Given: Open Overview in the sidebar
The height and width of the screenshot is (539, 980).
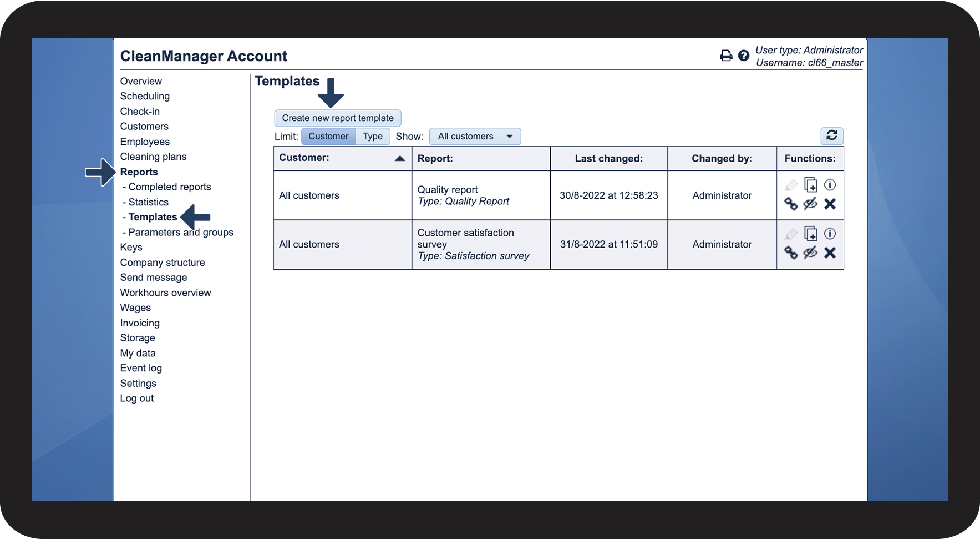Looking at the screenshot, I should [x=141, y=81].
